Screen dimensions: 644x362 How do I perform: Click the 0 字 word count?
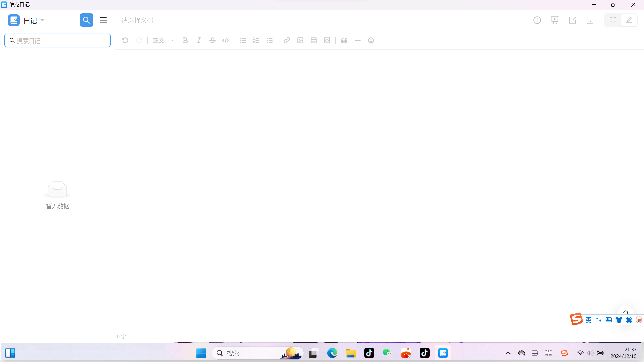coord(121,336)
